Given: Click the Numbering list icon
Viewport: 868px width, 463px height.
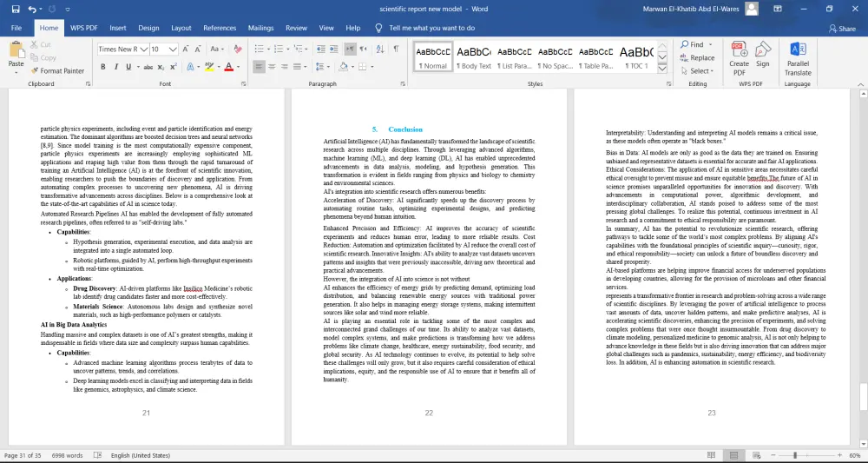Looking at the screenshot, I should tap(279, 50).
